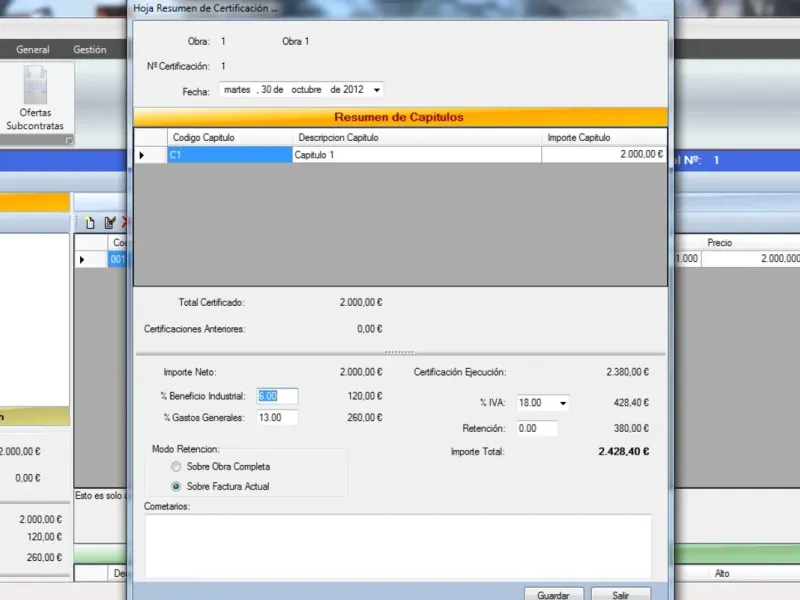Click the Codigo Capitulo column header

[230, 138]
